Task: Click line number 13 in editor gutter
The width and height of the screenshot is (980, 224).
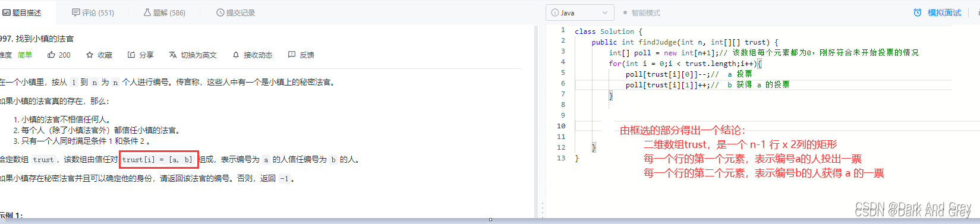Action: [x=561, y=158]
